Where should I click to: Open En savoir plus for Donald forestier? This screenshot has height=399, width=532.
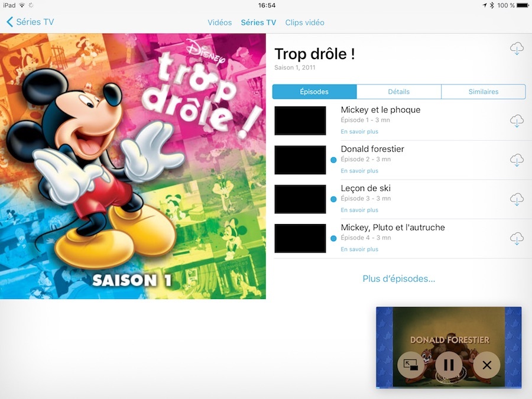359,171
